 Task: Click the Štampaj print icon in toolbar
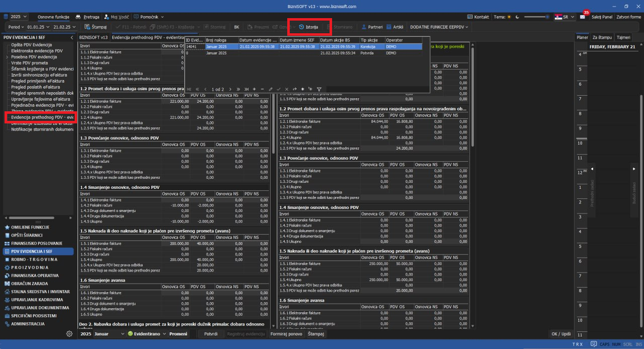88,27
